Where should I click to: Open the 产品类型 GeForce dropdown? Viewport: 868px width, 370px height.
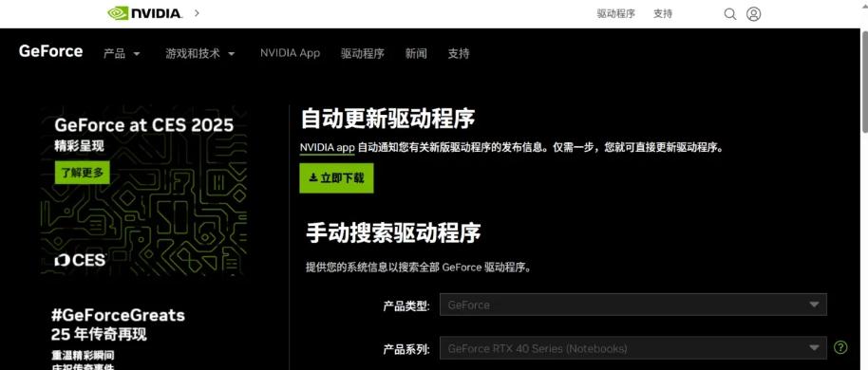pos(632,305)
